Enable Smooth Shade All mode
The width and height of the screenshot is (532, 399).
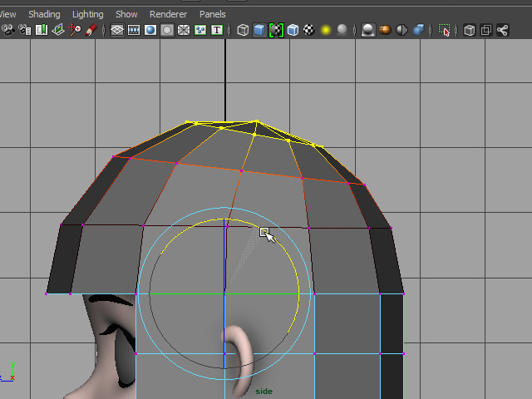click(259, 30)
